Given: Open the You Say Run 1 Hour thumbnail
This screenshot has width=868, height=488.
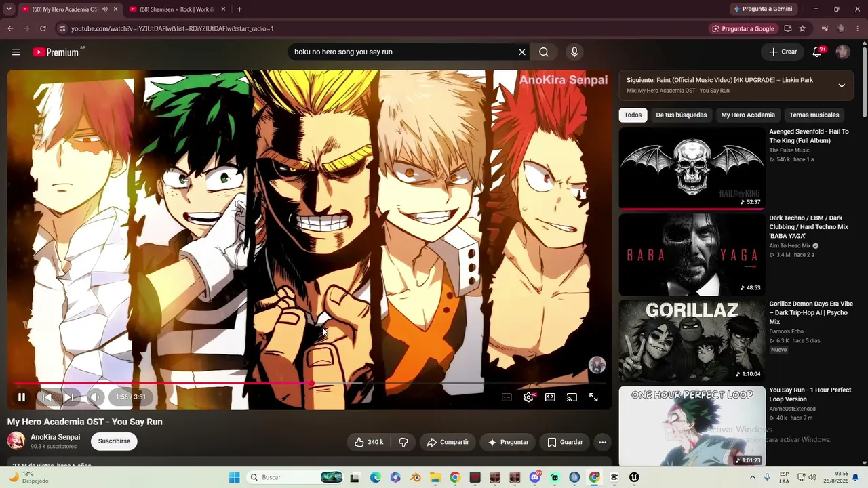Looking at the screenshot, I should [692, 426].
